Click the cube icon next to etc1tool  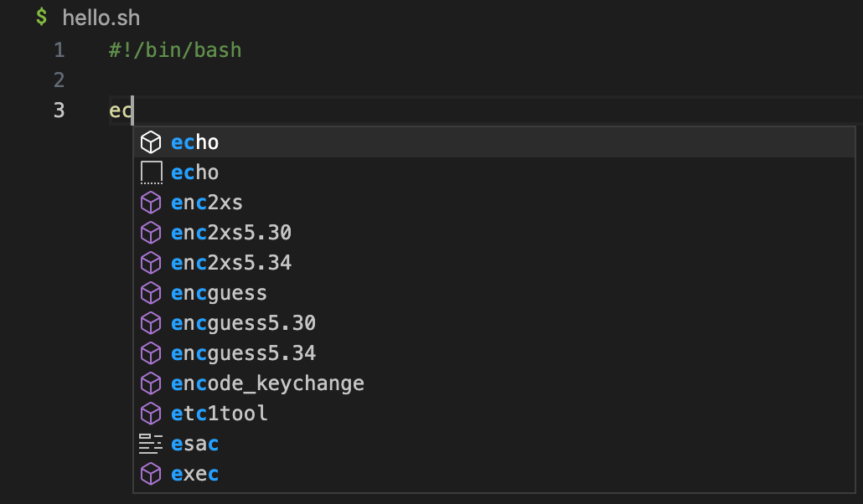click(150, 414)
